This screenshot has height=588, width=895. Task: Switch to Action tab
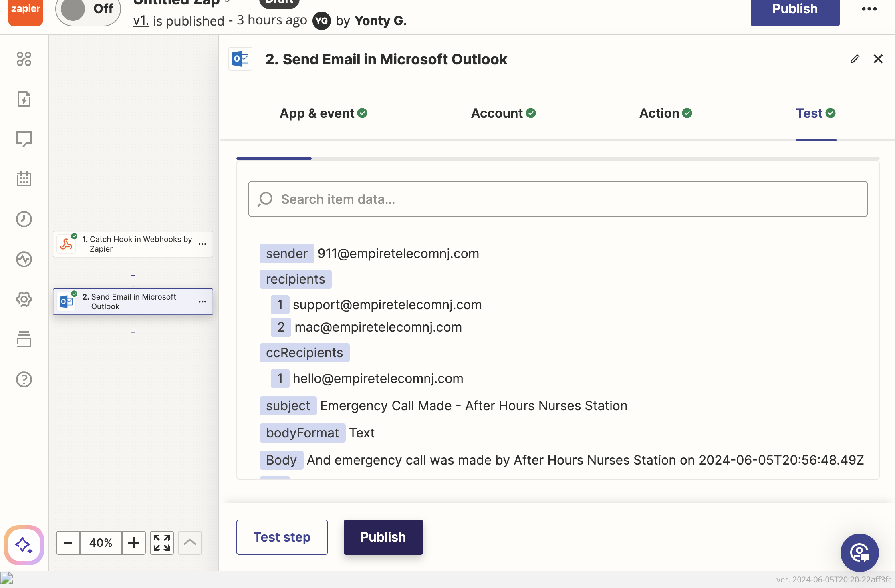click(665, 113)
